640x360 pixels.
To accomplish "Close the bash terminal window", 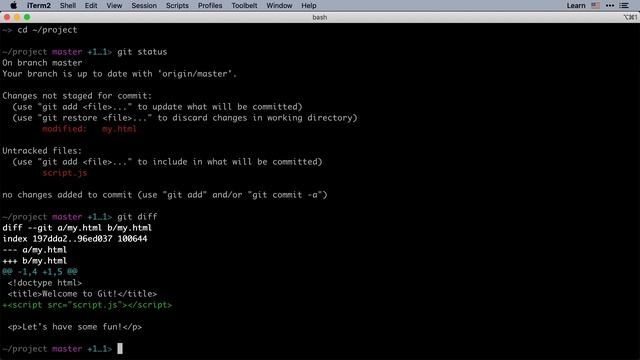I will [7, 17].
